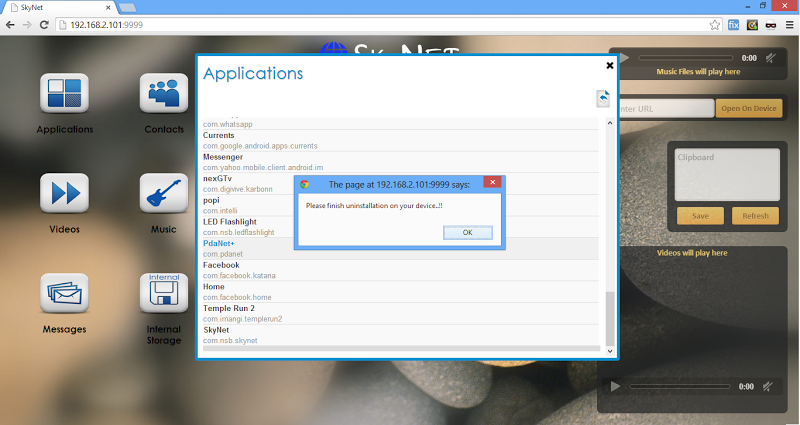Click the sunglasses-face extension icon in browser toolbar
This screenshot has width=800, height=425.
(x=770, y=24)
